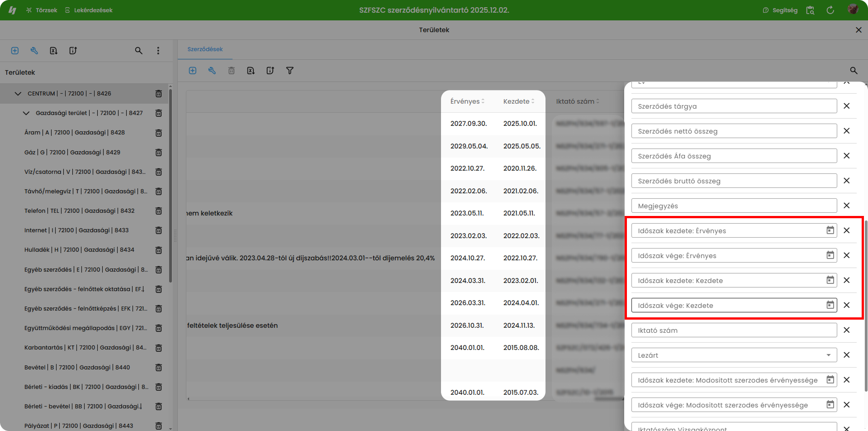Click into the Szerződés tárgya filter field
This screenshot has height=431, width=868.
click(x=733, y=106)
